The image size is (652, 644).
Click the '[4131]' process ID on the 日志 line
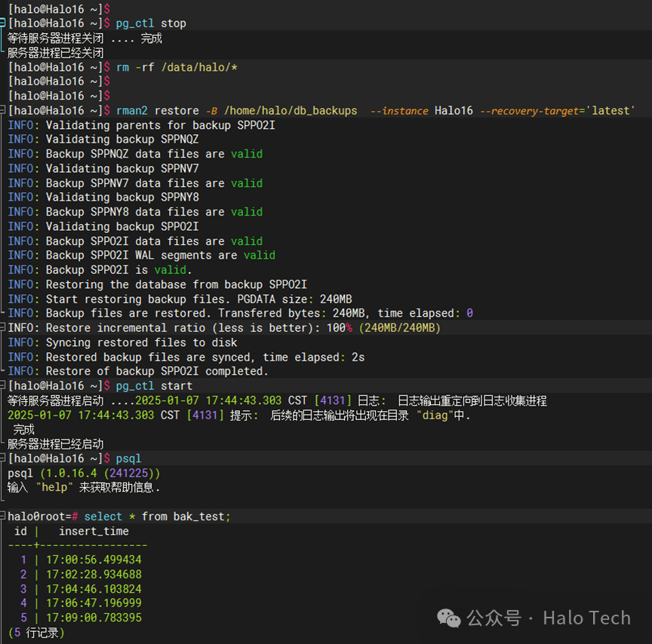click(333, 400)
